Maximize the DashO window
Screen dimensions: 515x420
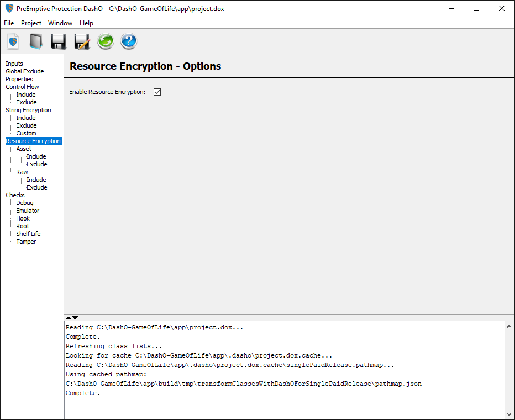pyautogui.click(x=476, y=8)
